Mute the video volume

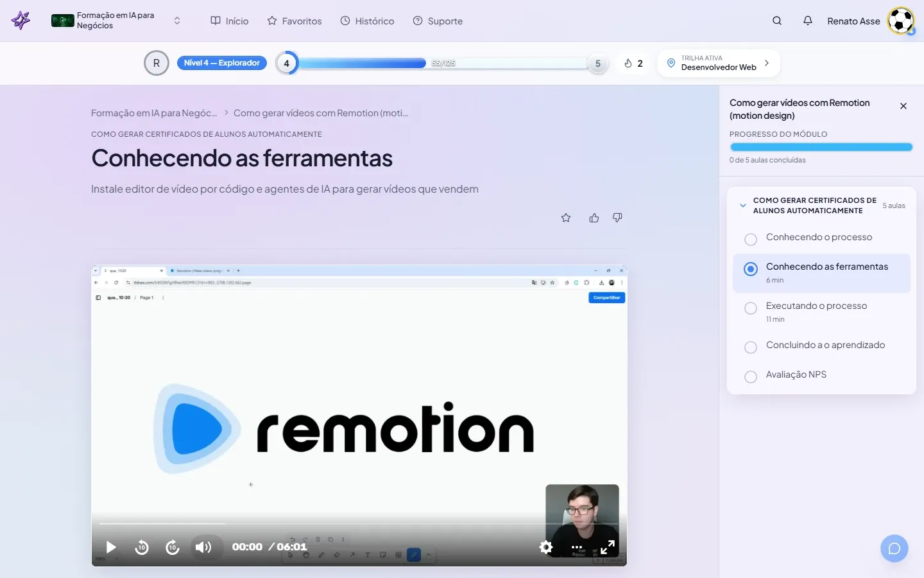[203, 547]
